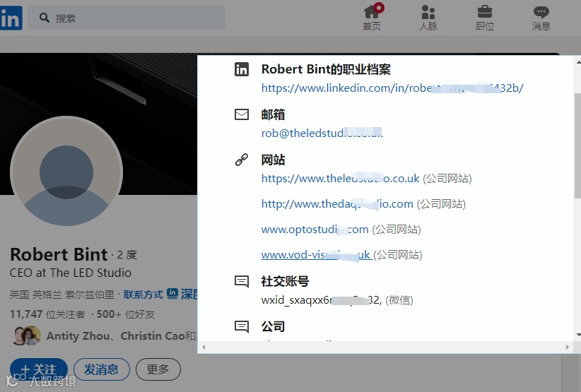581x392 pixels.
Task: Click the magnifier icon in the search box
Action: tap(45, 18)
